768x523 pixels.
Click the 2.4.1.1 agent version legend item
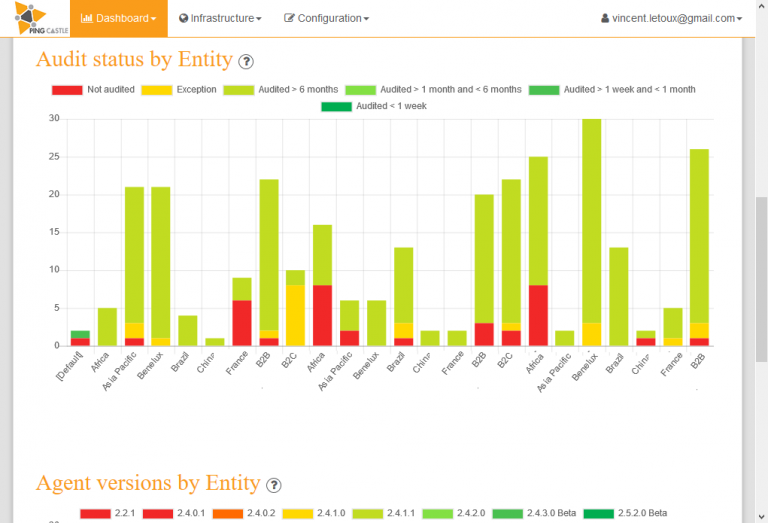coord(383,513)
